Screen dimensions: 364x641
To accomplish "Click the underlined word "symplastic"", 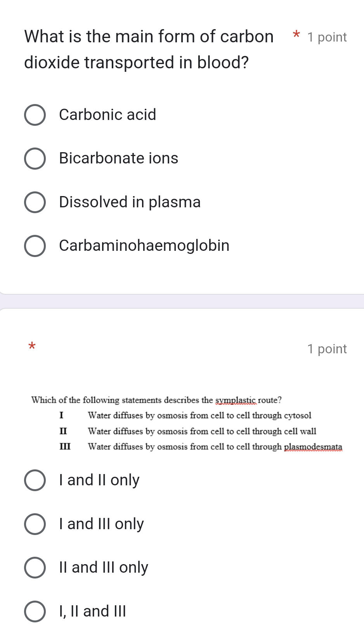I will click(236, 400).
